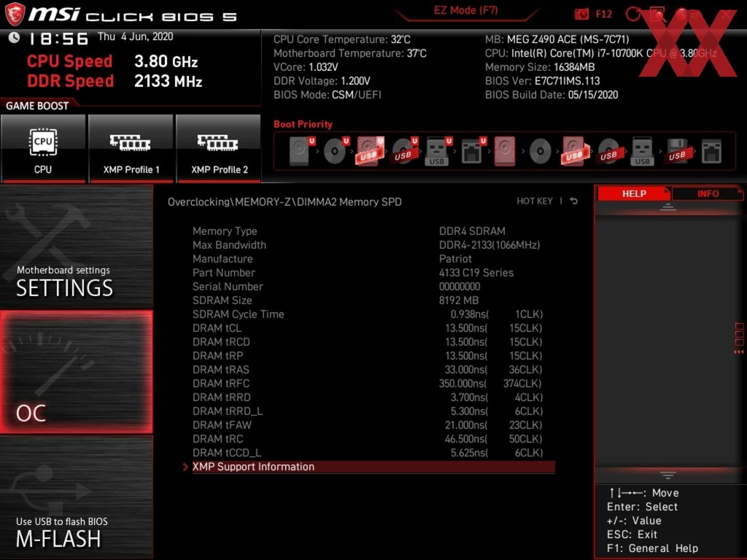
Task: Select the network boot icon with U badge
Action: pos(473,151)
